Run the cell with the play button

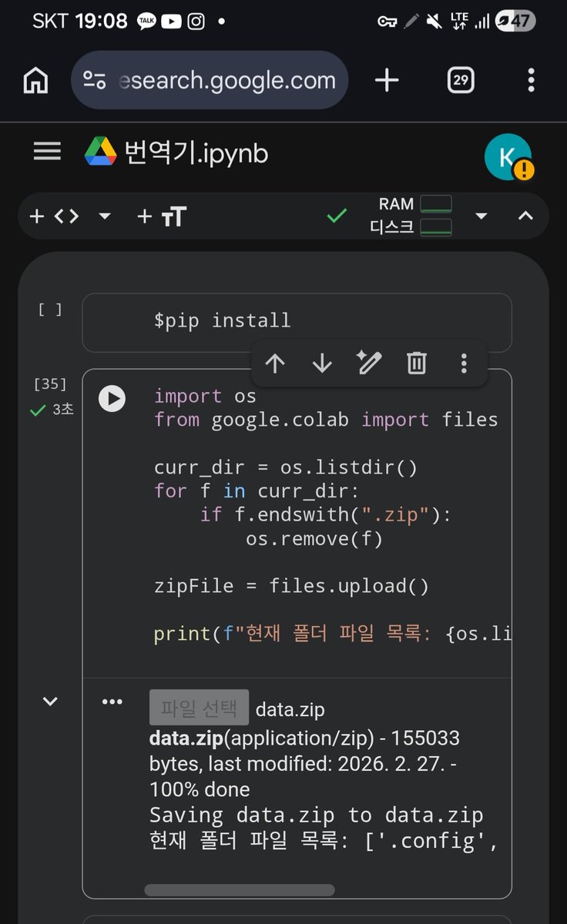tap(112, 398)
